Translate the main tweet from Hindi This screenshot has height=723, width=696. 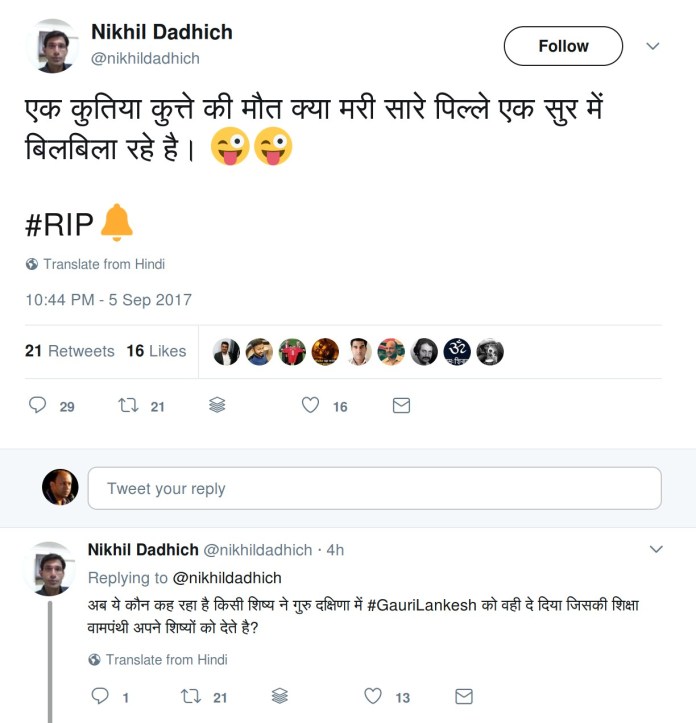click(95, 264)
